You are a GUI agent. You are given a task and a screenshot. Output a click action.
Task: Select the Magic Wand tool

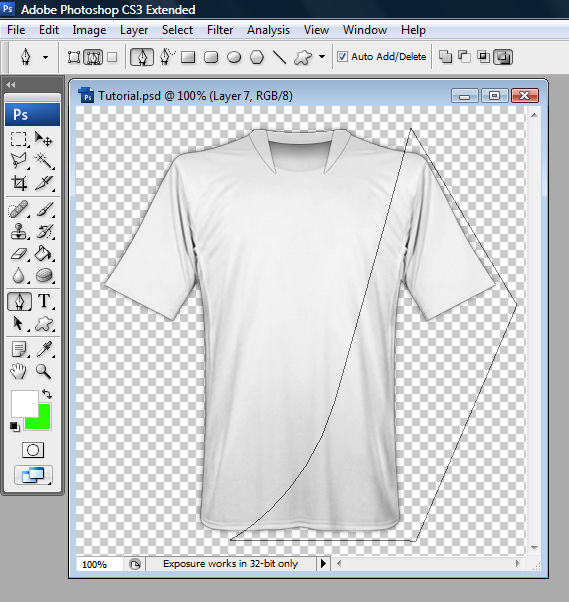(43, 160)
